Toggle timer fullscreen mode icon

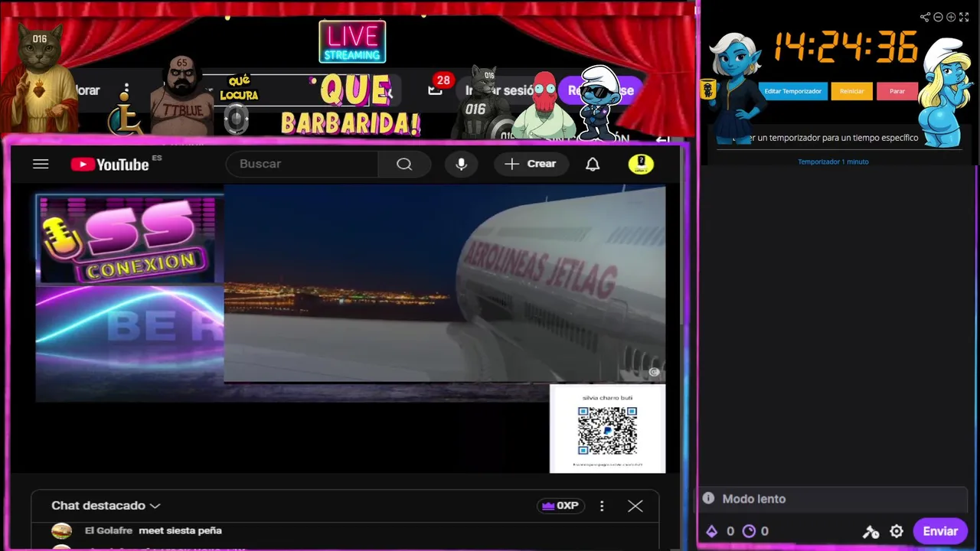coord(964,17)
